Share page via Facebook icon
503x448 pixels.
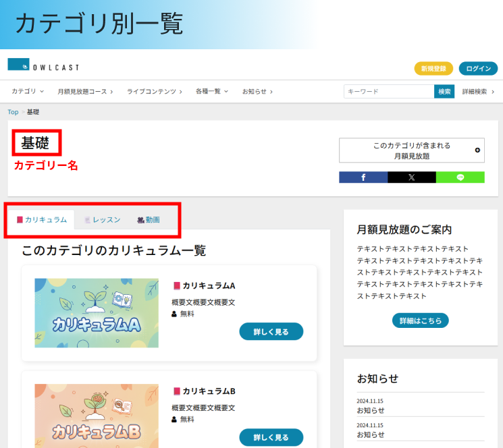pos(363,177)
